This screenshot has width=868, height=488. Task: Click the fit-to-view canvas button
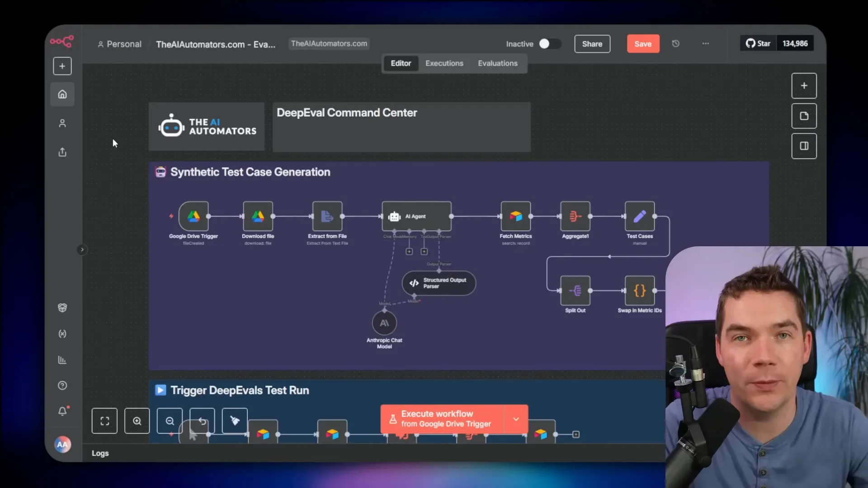pyautogui.click(x=104, y=421)
